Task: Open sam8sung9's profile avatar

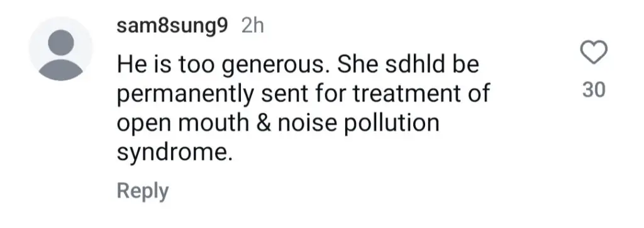Action: pyautogui.click(x=61, y=49)
